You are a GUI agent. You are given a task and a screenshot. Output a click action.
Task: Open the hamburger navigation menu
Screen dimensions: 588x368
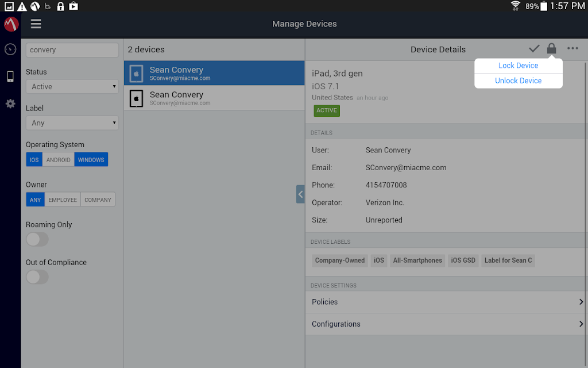click(36, 24)
